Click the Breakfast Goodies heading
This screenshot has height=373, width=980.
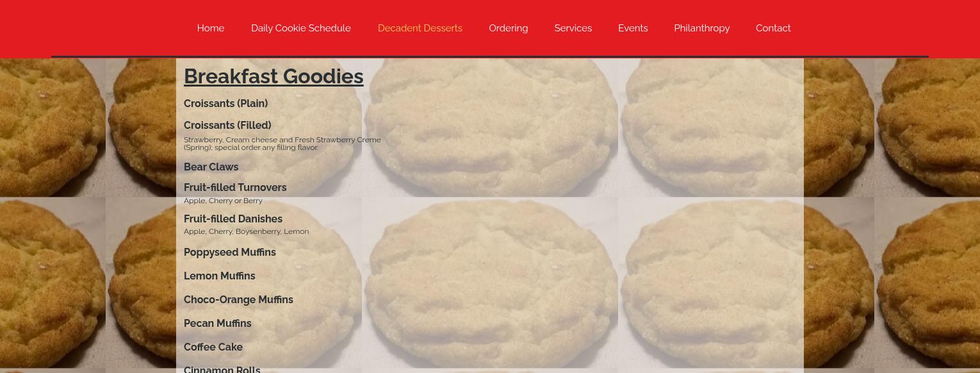(274, 76)
